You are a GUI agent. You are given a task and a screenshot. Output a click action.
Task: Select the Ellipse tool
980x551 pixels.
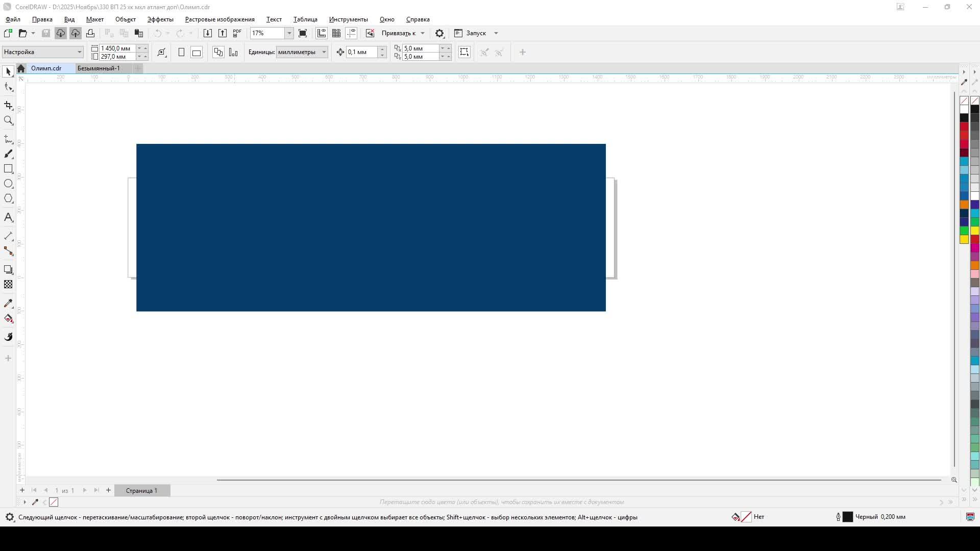point(8,184)
